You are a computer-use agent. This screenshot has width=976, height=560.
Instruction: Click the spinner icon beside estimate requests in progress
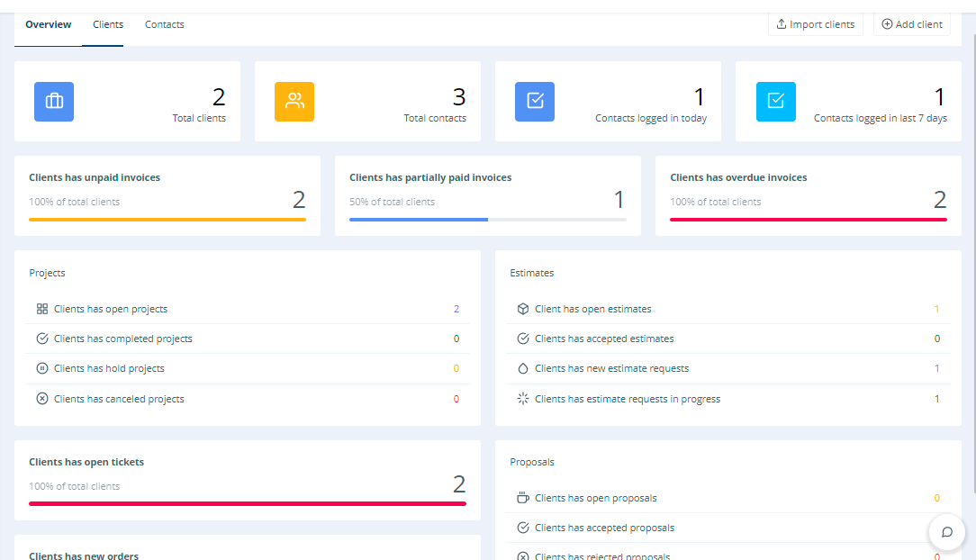523,399
